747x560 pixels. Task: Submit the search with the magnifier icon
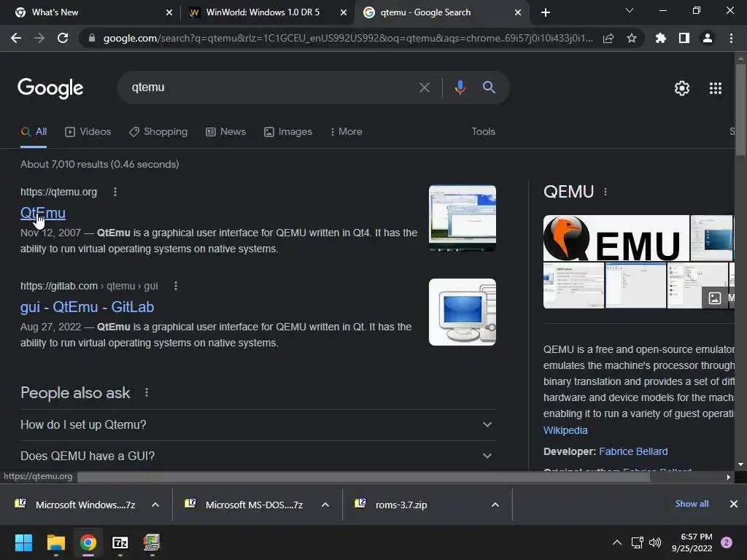pos(489,87)
